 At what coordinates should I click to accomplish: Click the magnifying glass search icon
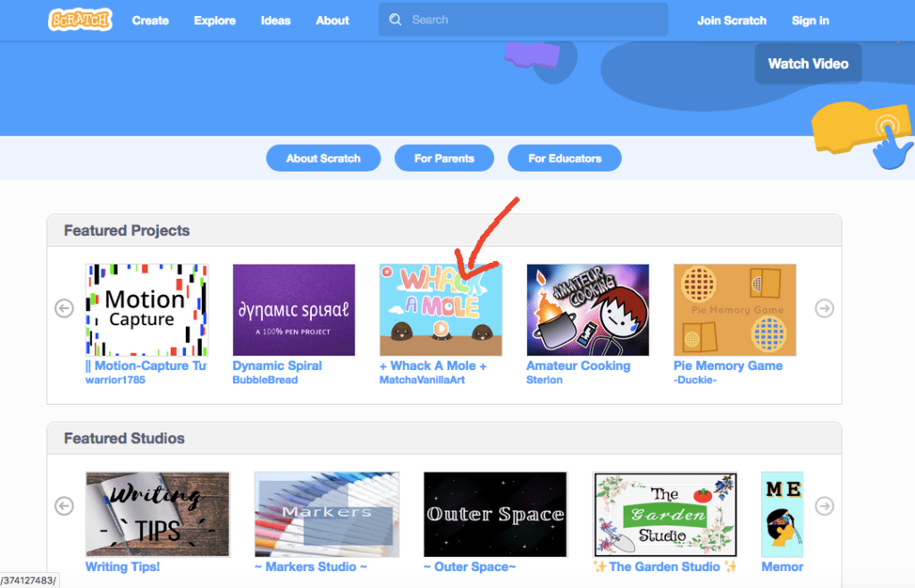[396, 20]
